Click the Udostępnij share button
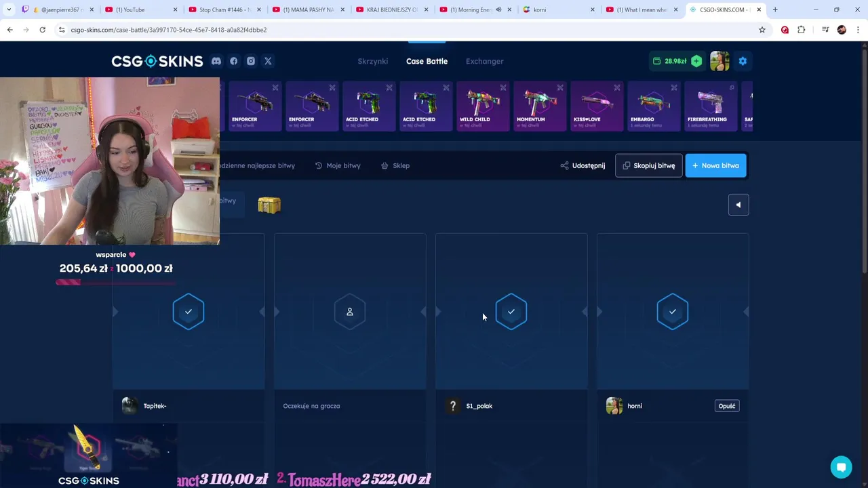Screen dimensions: 868x488 click(583, 165)
